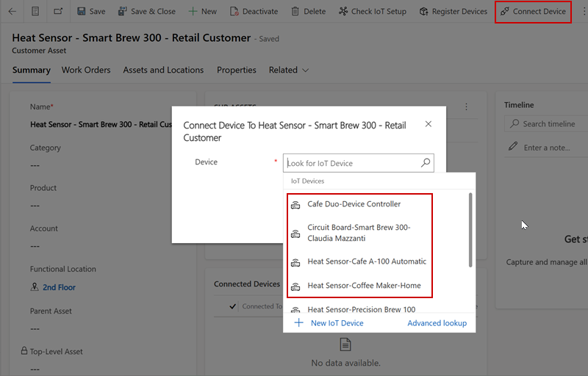Create a New record
The image size is (588, 376).
[203, 11]
